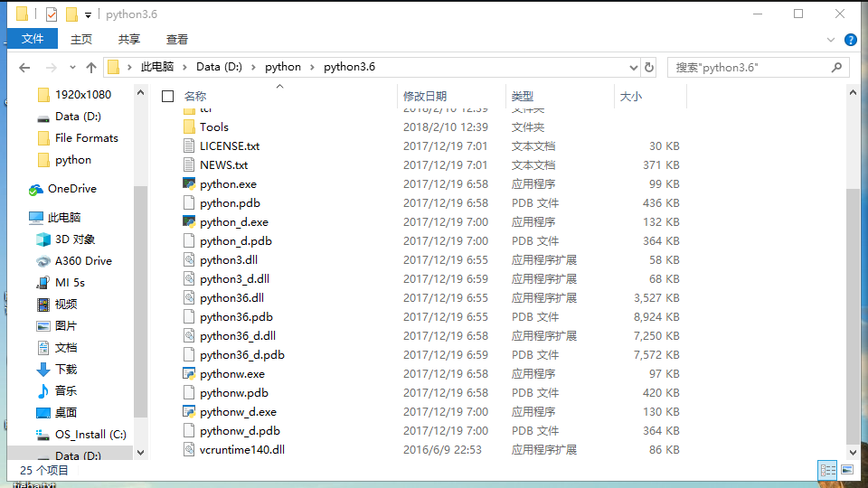Click the file list scroll up arrow
Image resolution: width=868 pixels, height=488 pixels.
pyautogui.click(x=853, y=93)
